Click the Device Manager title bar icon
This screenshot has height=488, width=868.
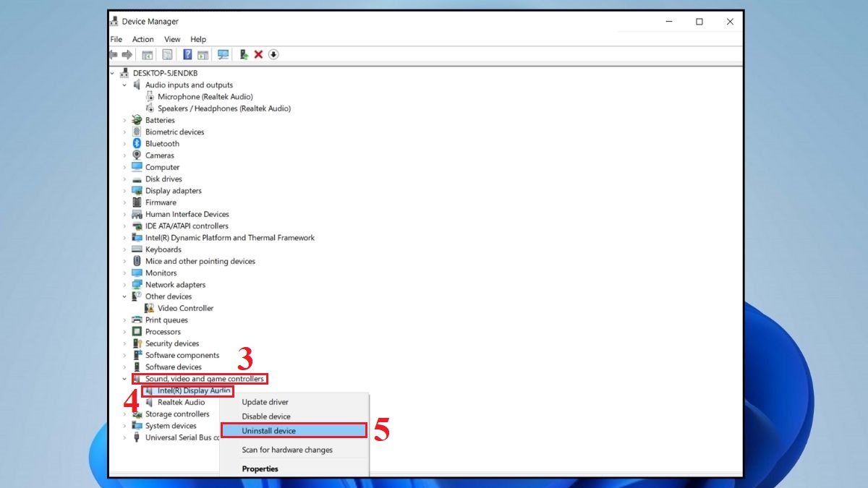pos(114,22)
